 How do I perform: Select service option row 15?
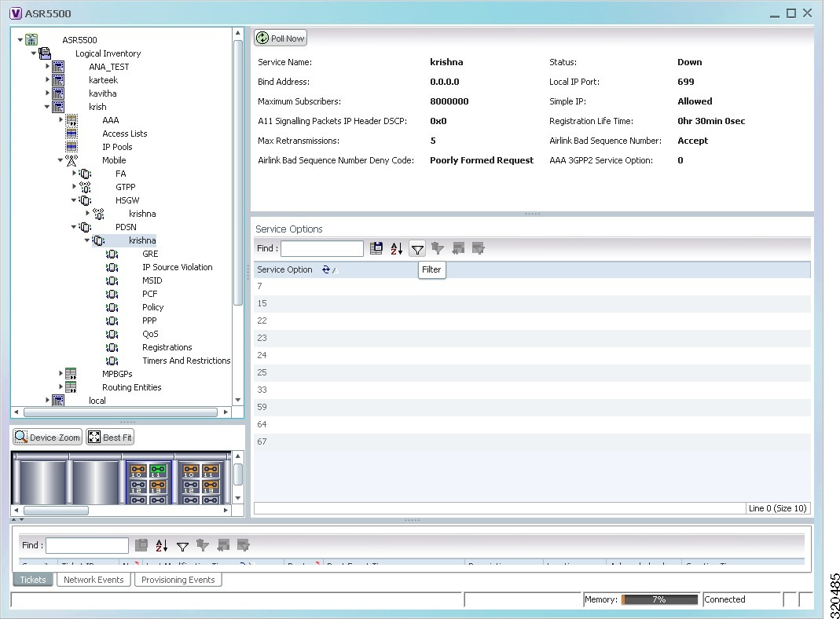532,303
